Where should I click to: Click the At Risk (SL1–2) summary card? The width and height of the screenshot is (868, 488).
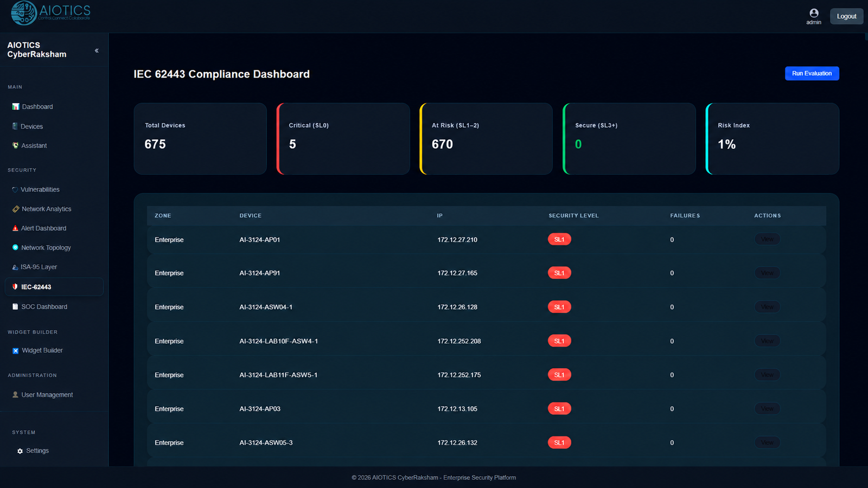tap(486, 139)
